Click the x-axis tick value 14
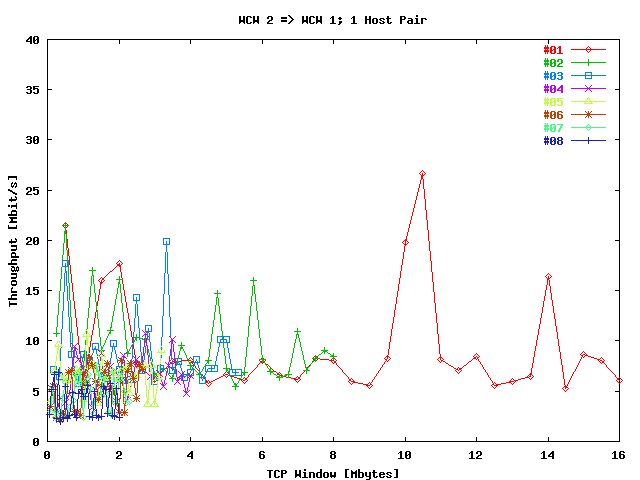 tap(547, 455)
